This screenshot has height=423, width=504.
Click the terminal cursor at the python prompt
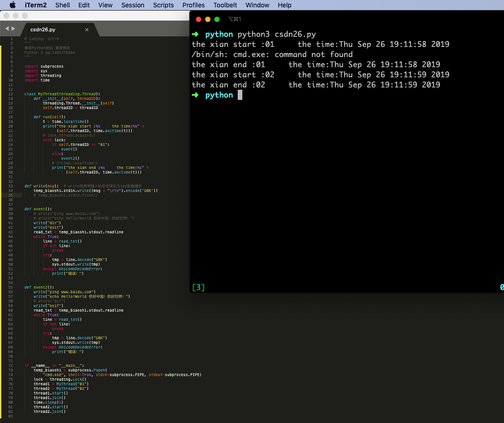pos(240,95)
